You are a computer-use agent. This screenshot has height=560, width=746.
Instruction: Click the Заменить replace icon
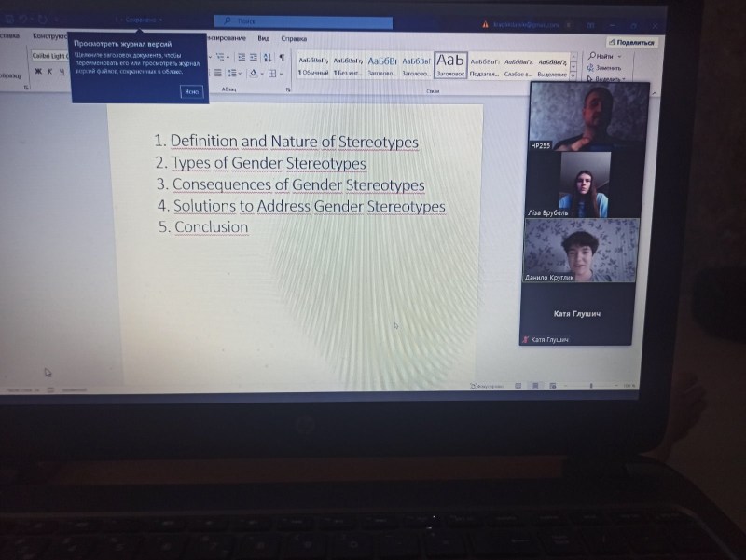pyautogui.click(x=606, y=67)
